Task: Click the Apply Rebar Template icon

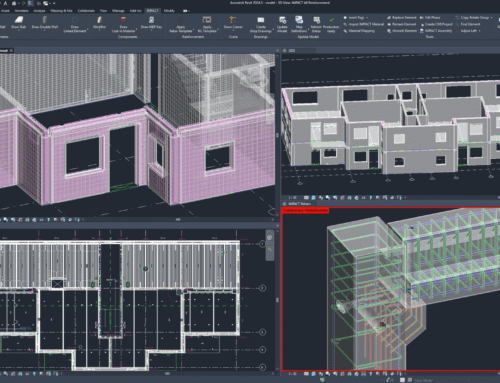Action: click(x=180, y=20)
